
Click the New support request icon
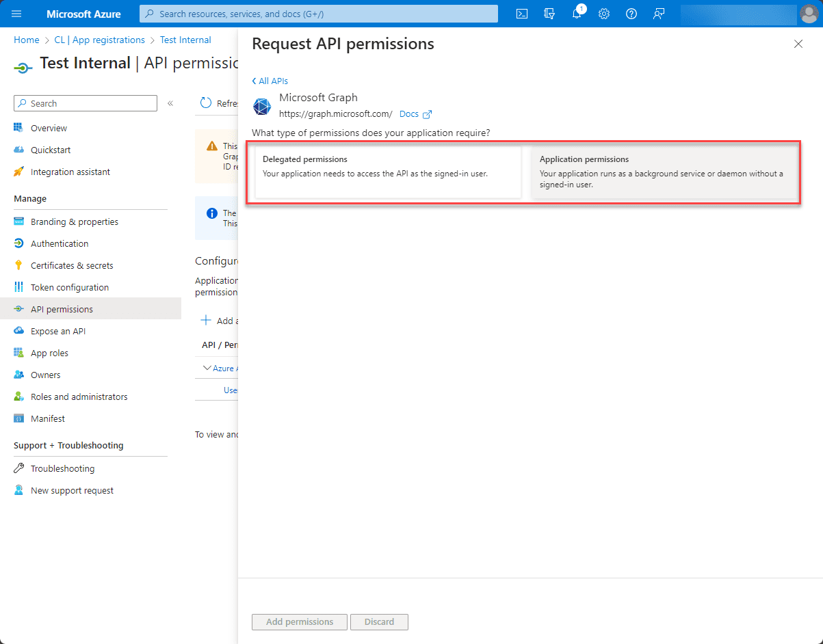18,490
